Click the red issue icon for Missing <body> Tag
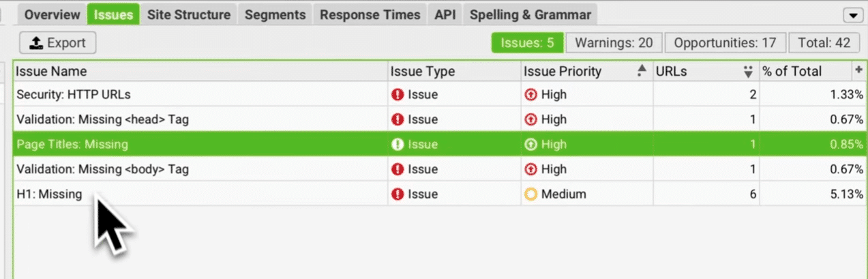This screenshot has height=279, width=868. click(398, 169)
